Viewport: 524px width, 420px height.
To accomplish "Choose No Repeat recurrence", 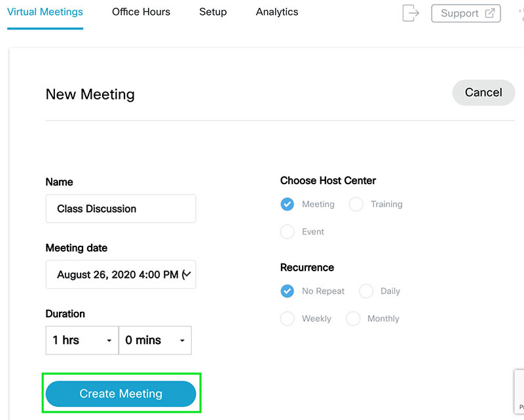I will pos(287,291).
